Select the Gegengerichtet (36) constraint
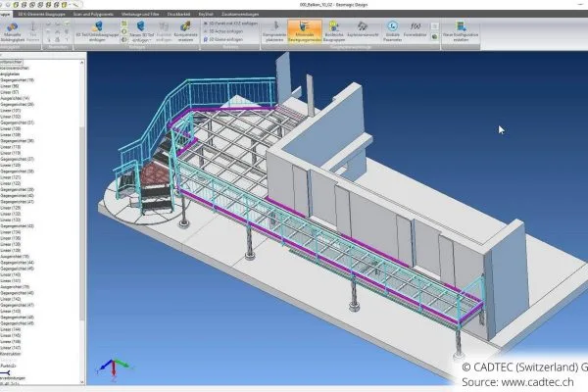 pyautogui.click(x=18, y=141)
